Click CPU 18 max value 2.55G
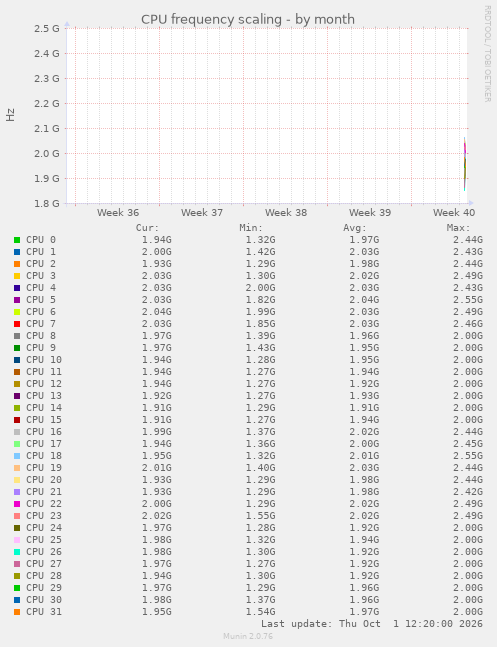 tap(468, 456)
